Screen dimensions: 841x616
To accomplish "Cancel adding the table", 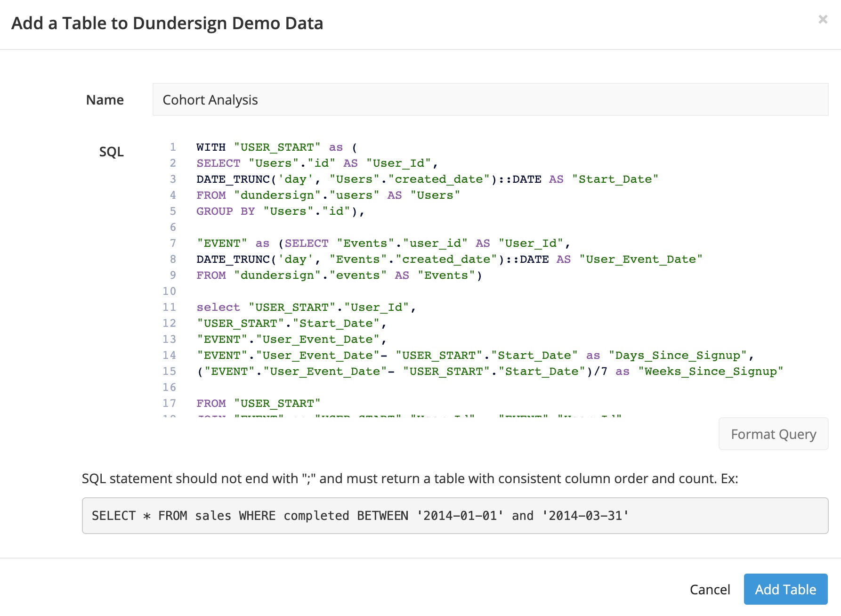I will click(710, 589).
